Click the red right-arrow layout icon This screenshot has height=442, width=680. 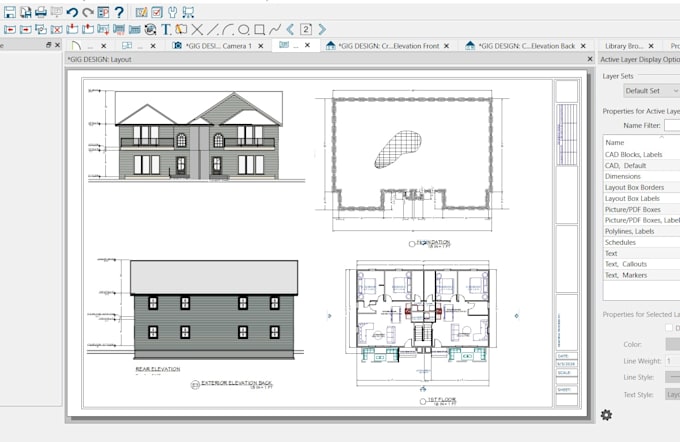click(x=26, y=29)
